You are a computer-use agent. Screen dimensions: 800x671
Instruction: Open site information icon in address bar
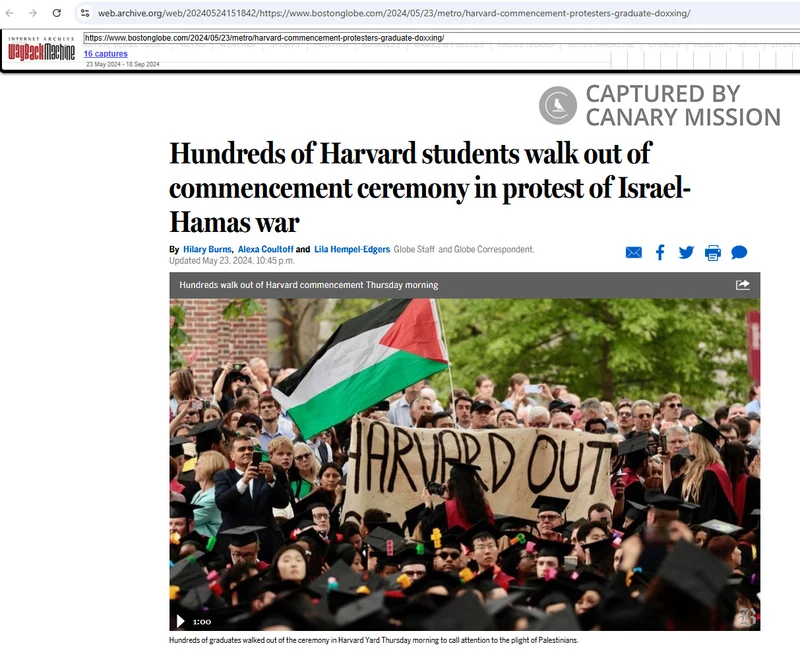point(85,13)
